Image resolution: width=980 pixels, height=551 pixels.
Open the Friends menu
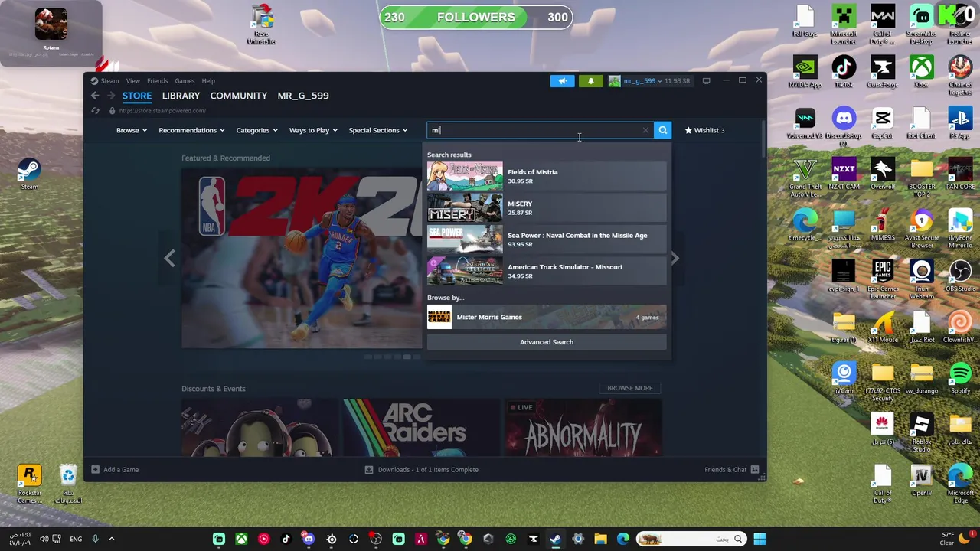157,80
